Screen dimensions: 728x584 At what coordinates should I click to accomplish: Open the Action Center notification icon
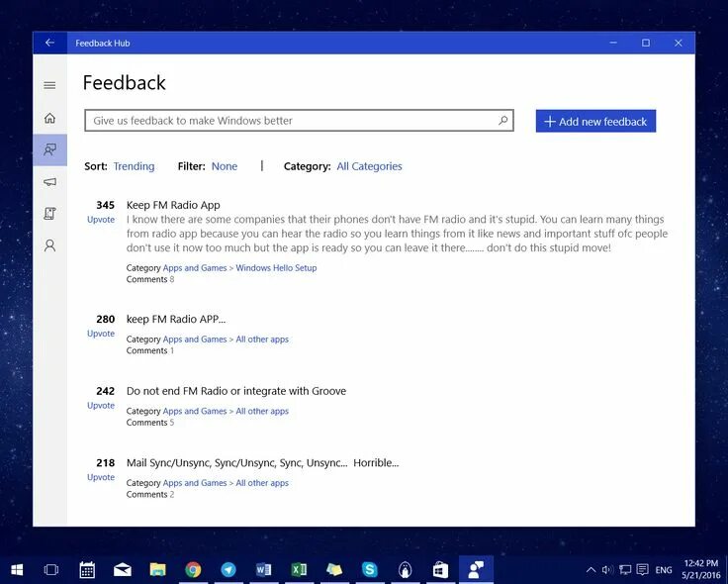pyautogui.click(x=643, y=569)
